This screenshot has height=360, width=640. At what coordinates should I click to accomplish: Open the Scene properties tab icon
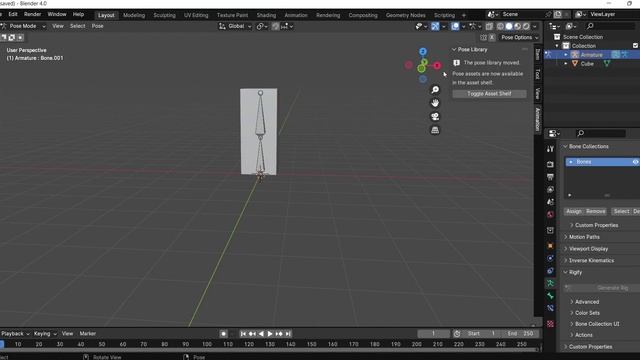pyautogui.click(x=550, y=202)
